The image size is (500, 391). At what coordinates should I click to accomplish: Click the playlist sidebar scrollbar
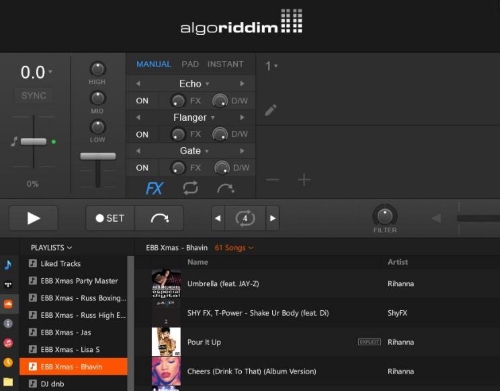click(131, 323)
